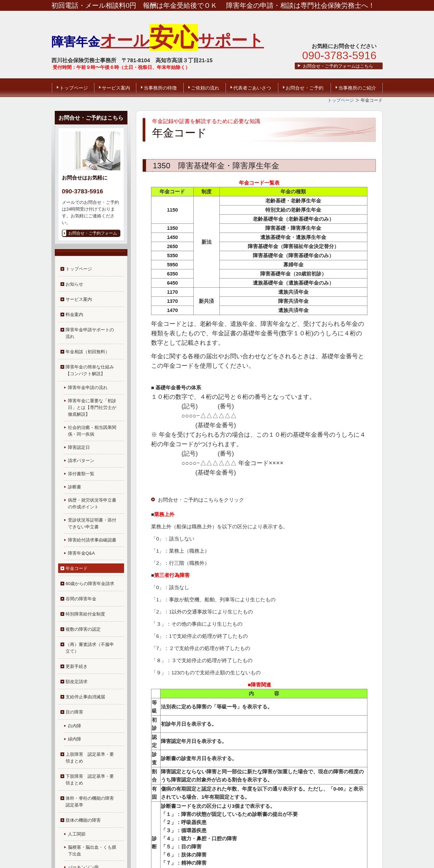
Task: Click the トップページ breadcrumb link
Action: (x=341, y=100)
